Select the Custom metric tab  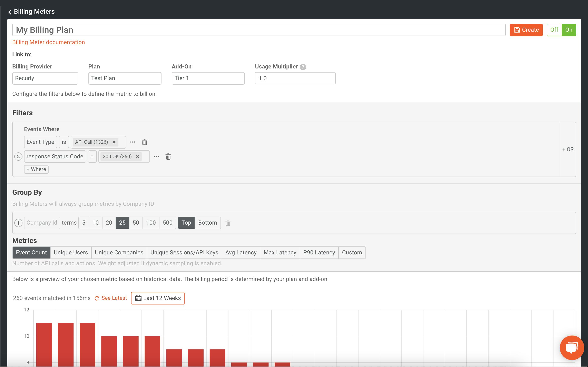(352, 253)
